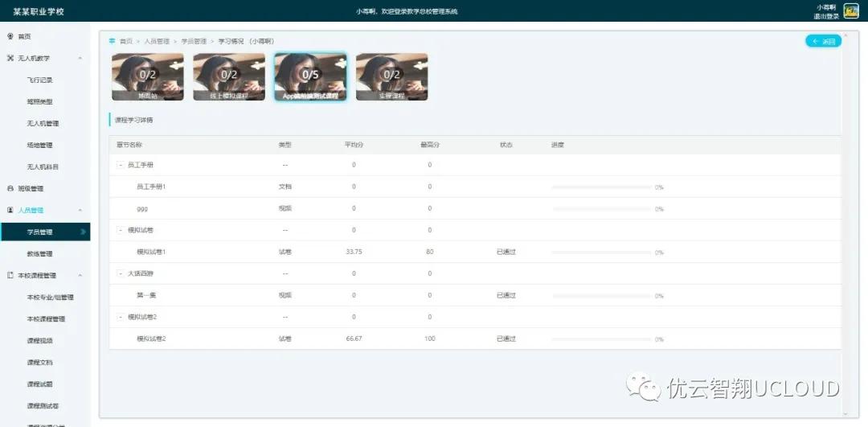Collapse the 模拟试卷 chapter row
The height and width of the screenshot is (427, 868).
click(x=121, y=230)
